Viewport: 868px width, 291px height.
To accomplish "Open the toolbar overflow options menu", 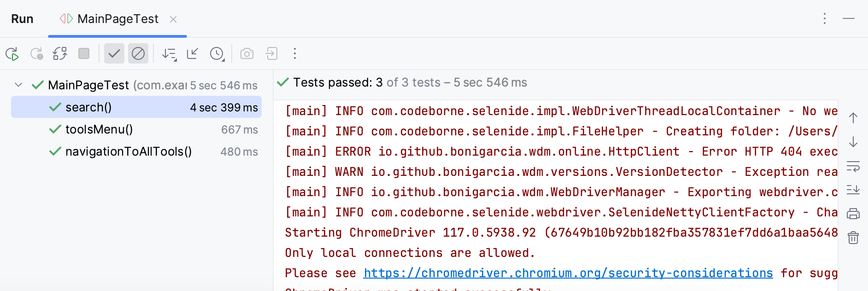I will point(294,54).
